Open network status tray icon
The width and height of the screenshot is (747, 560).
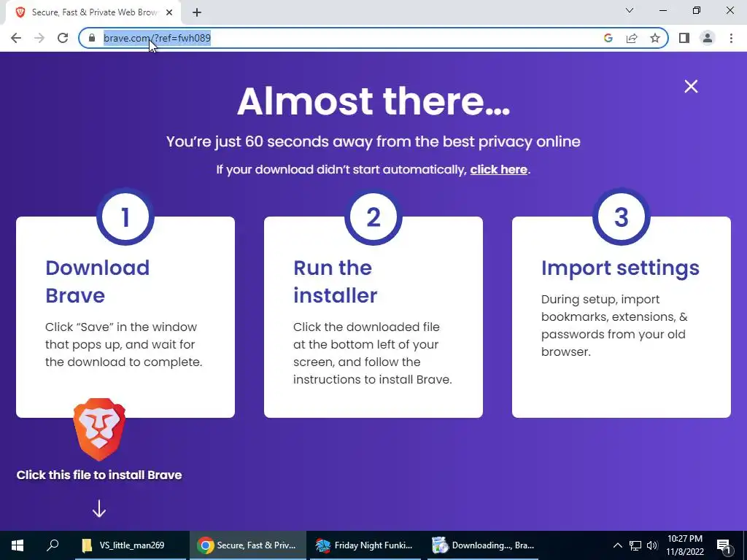click(635, 545)
